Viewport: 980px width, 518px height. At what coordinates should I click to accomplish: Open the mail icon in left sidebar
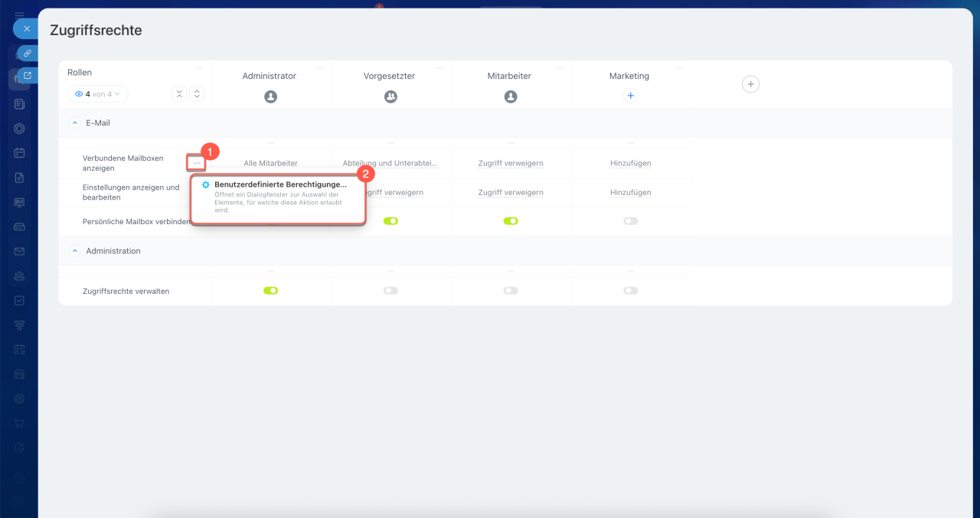20,251
